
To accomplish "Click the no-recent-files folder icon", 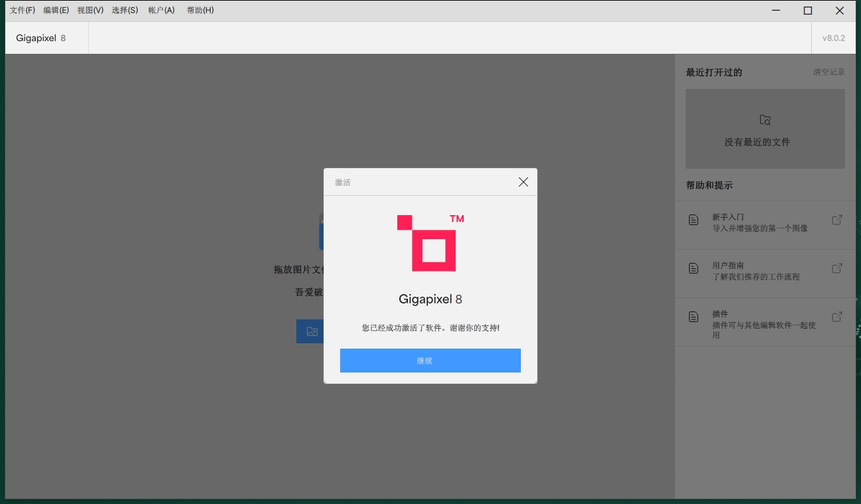I will [x=765, y=120].
